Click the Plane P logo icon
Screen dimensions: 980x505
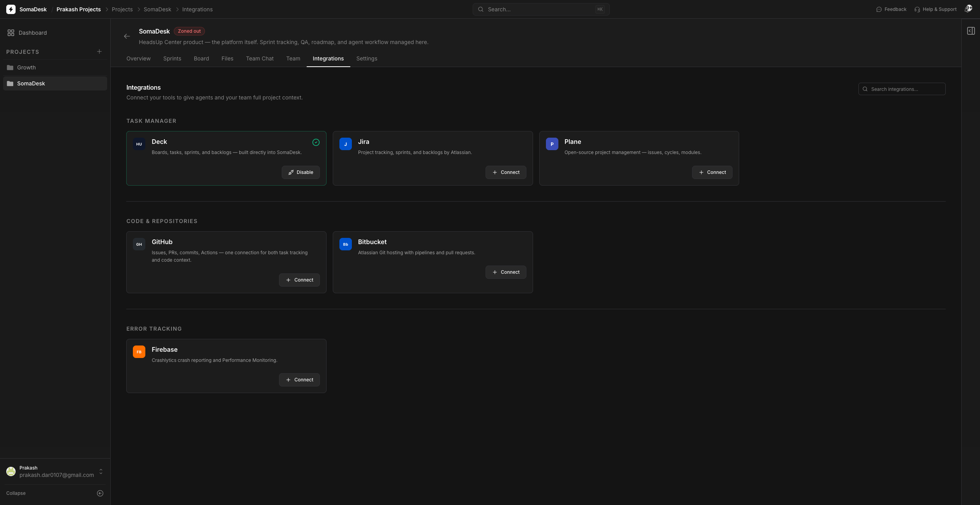552,144
